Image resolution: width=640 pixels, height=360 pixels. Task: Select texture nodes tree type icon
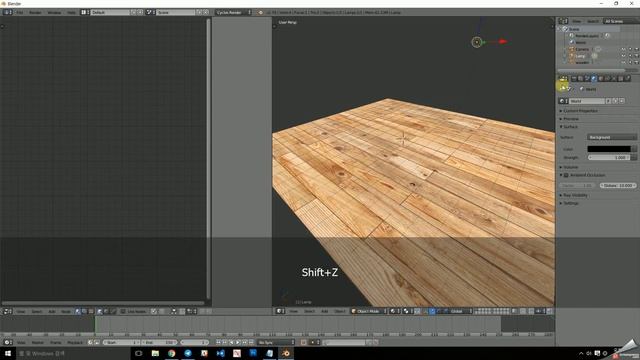(x=91, y=311)
